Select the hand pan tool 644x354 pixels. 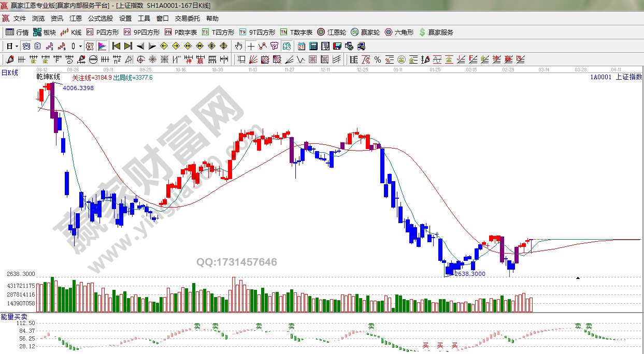point(238,46)
